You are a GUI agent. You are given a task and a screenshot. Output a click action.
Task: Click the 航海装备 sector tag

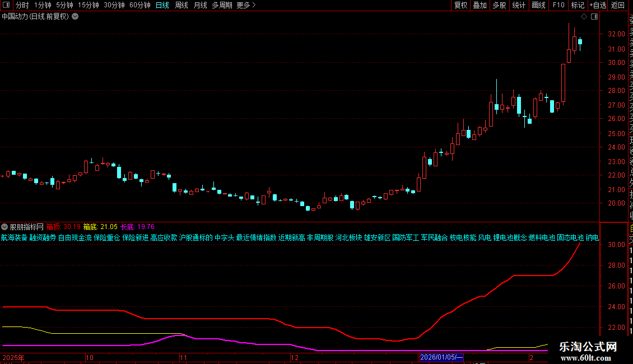[x=14, y=237]
